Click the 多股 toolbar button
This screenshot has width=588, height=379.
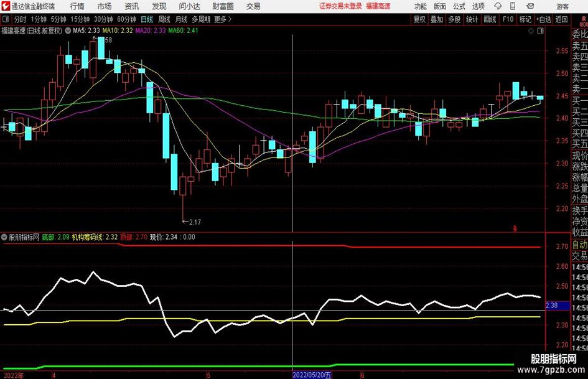coord(454,19)
